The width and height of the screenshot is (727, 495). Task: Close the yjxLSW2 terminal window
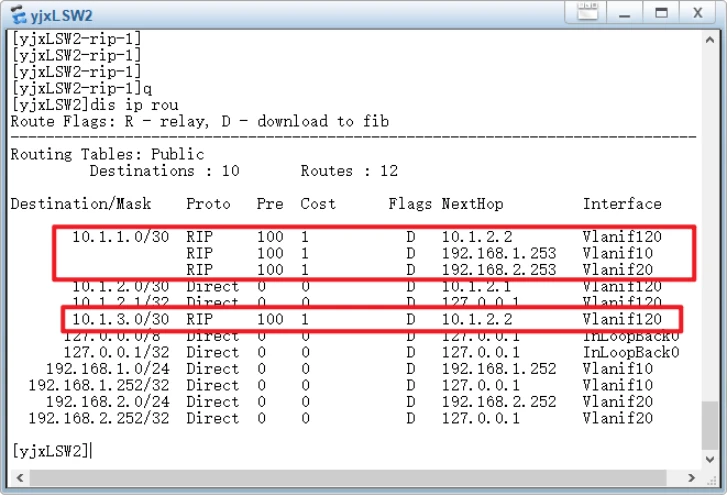pyautogui.click(x=698, y=13)
